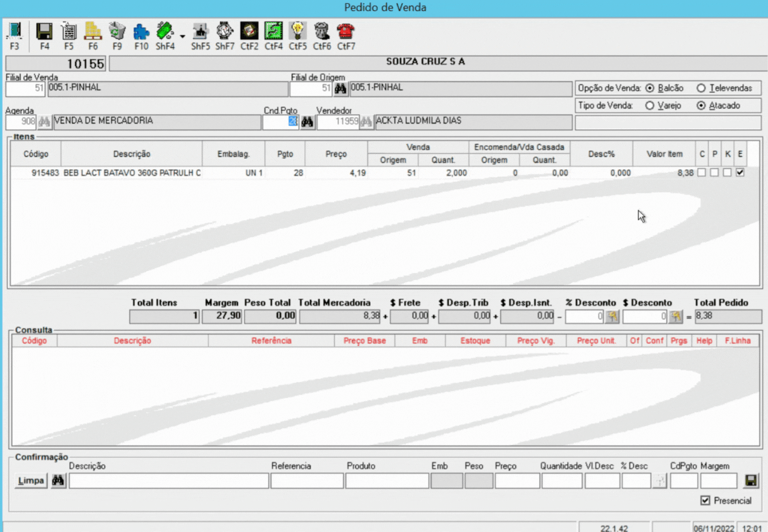The height and width of the screenshot is (532, 768).
Task: Click the F6 pallet boxes icon
Action: 93,32
